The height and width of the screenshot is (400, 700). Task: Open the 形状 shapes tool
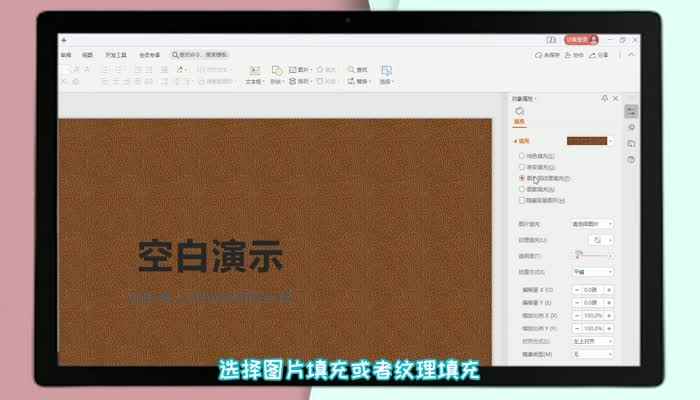[x=277, y=75]
